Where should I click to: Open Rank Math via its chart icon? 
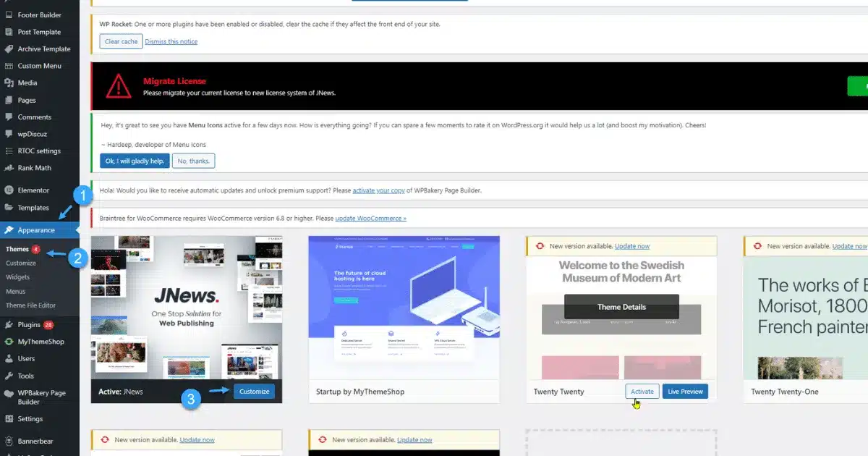tap(9, 168)
